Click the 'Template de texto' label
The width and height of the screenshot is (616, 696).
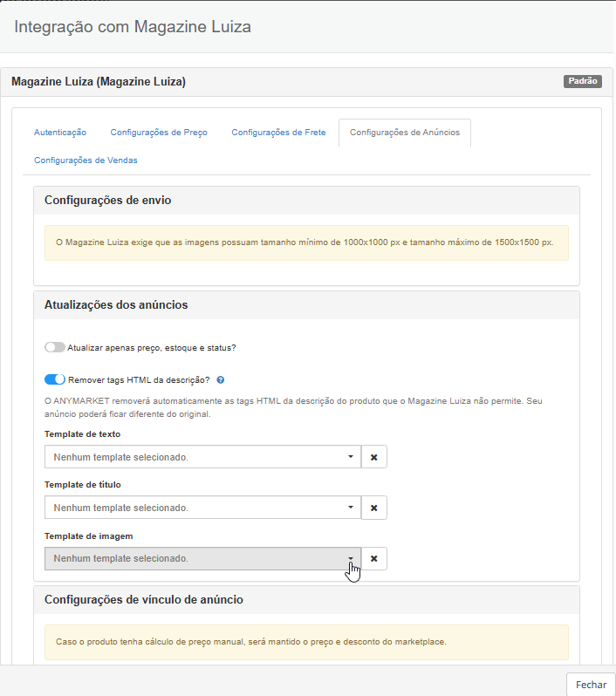point(82,434)
